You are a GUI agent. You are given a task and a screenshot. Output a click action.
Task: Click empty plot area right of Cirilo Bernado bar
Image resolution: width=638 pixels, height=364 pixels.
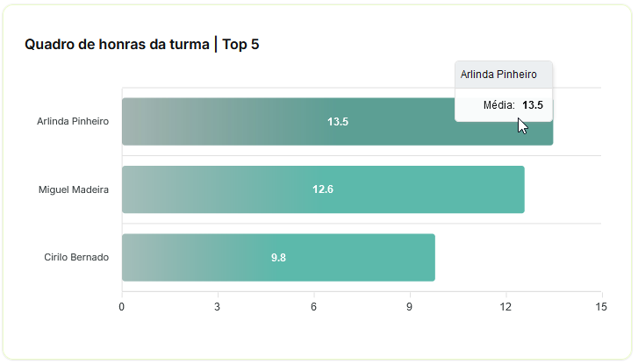point(518,258)
